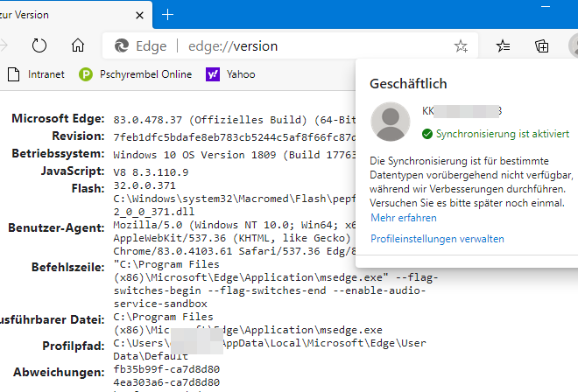Viewport: 578px width, 392px height.
Task: Close the 'zur Version' tab
Action: point(139,15)
